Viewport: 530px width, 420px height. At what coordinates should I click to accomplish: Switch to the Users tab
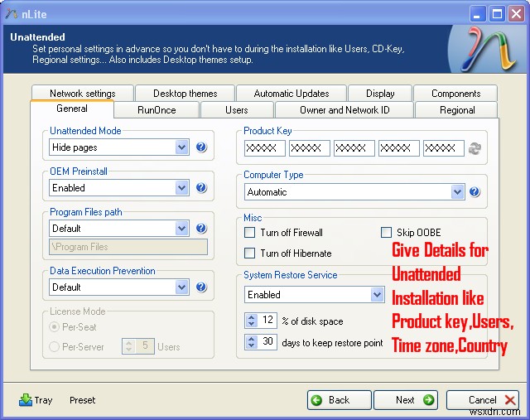[237, 110]
